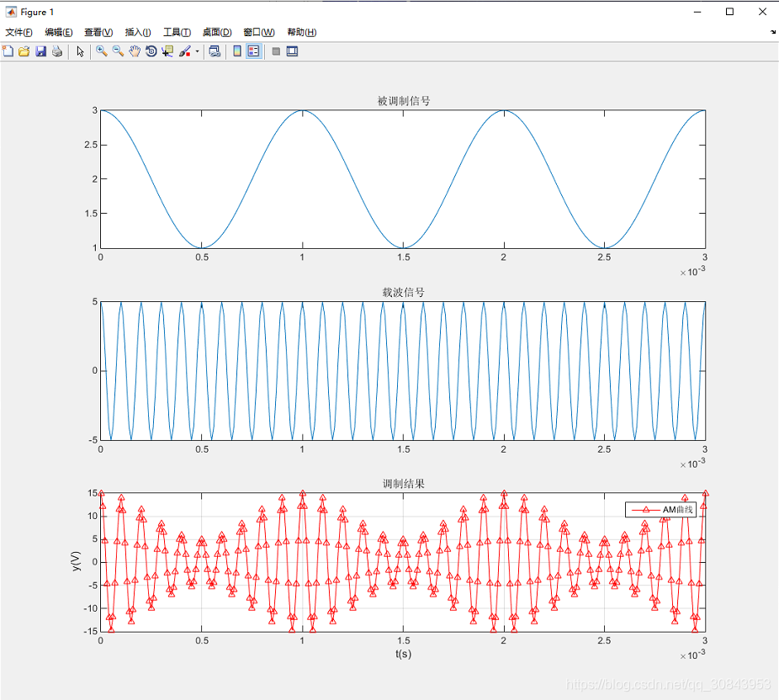Click the MATLAB icon in title bar
This screenshot has width=779, height=700.
11,12
